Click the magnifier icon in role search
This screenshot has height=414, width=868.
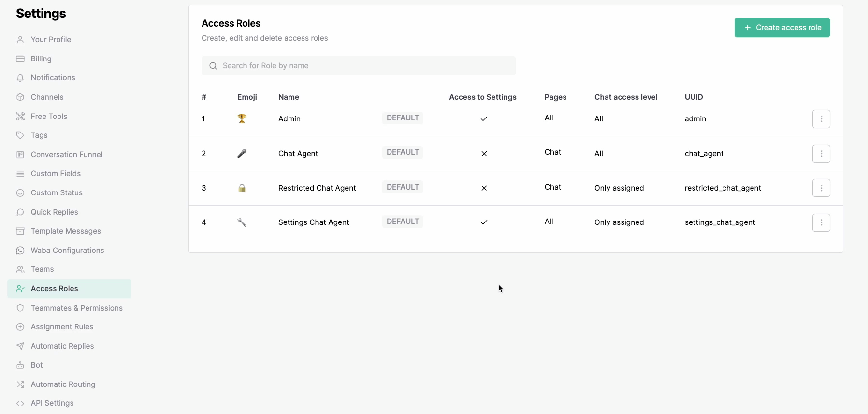click(x=213, y=66)
